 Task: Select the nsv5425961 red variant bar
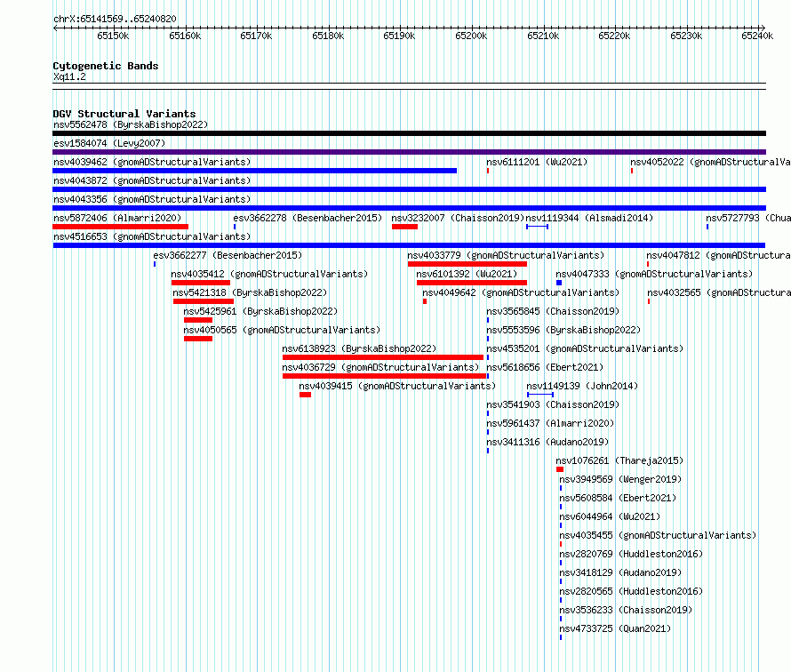click(198, 320)
